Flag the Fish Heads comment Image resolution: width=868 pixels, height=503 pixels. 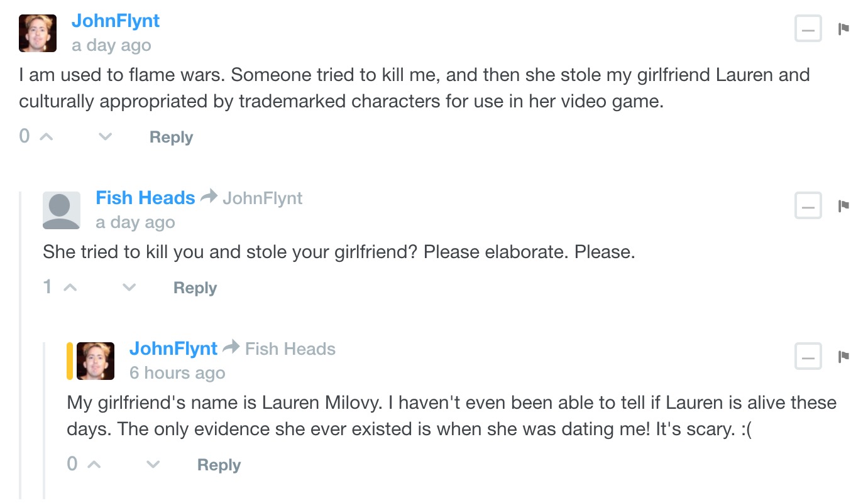coord(843,205)
